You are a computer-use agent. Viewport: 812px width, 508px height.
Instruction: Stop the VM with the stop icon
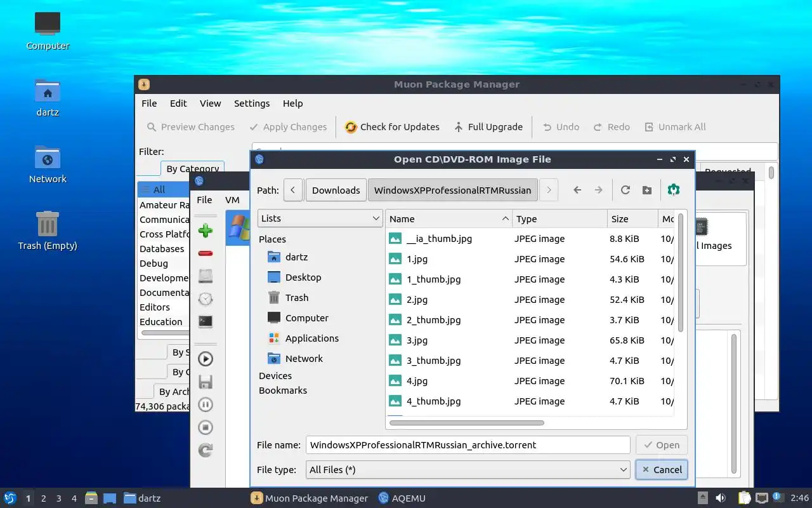click(x=206, y=427)
